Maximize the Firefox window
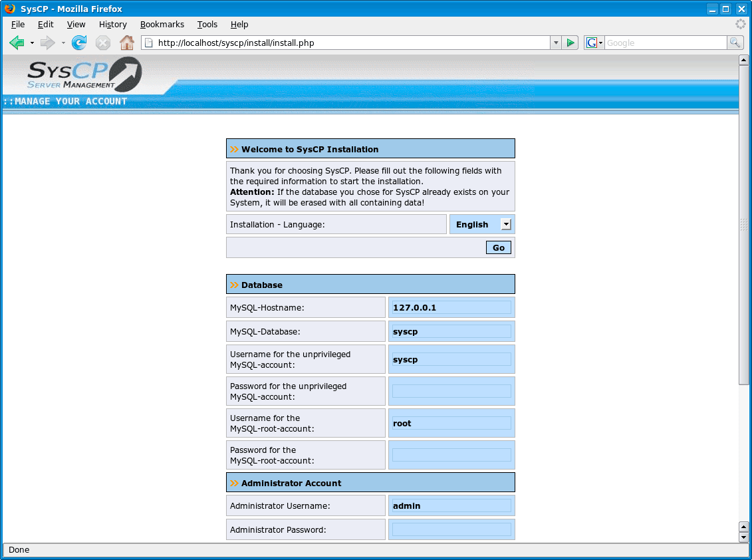This screenshot has width=752, height=560. [726, 9]
